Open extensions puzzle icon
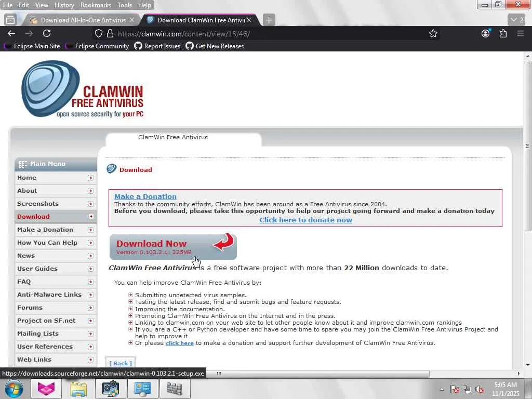Image resolution: width=532 pixels, height=399 pixels. click(503, 33)
